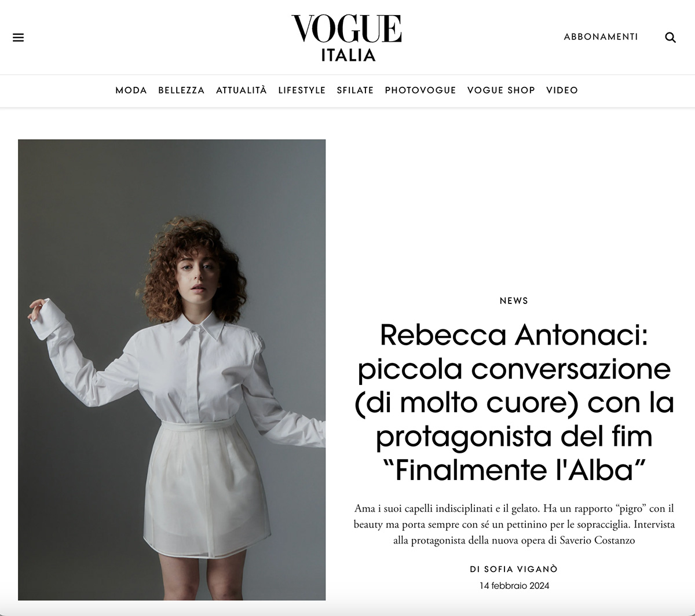Open the hamburger menu icon
Screen dimensions: 695x616
[19, 38]
